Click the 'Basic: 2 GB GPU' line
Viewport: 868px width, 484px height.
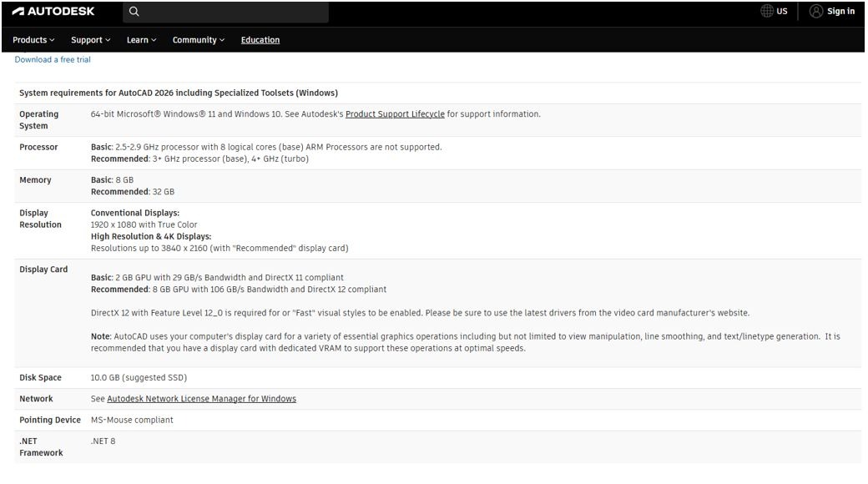point(217,277)
